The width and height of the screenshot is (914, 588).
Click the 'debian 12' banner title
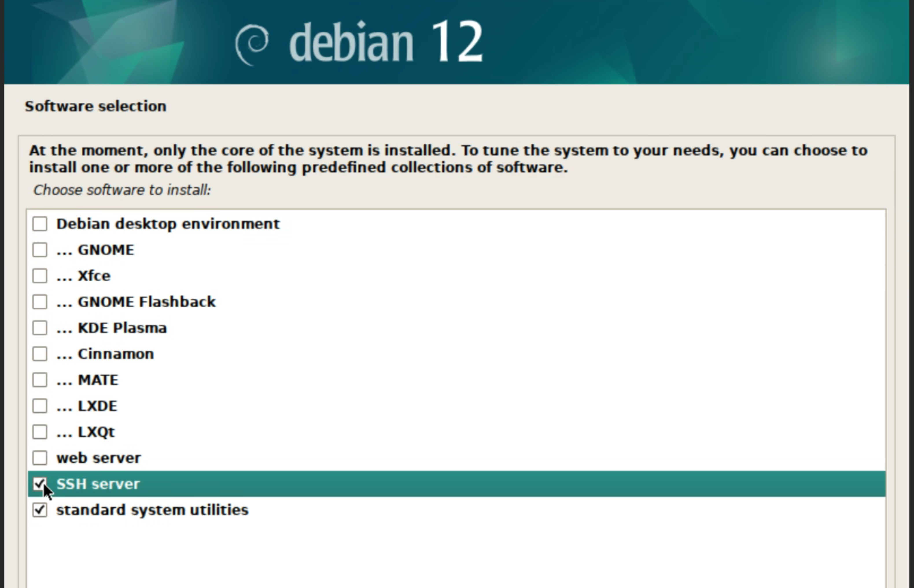point(386,41)
